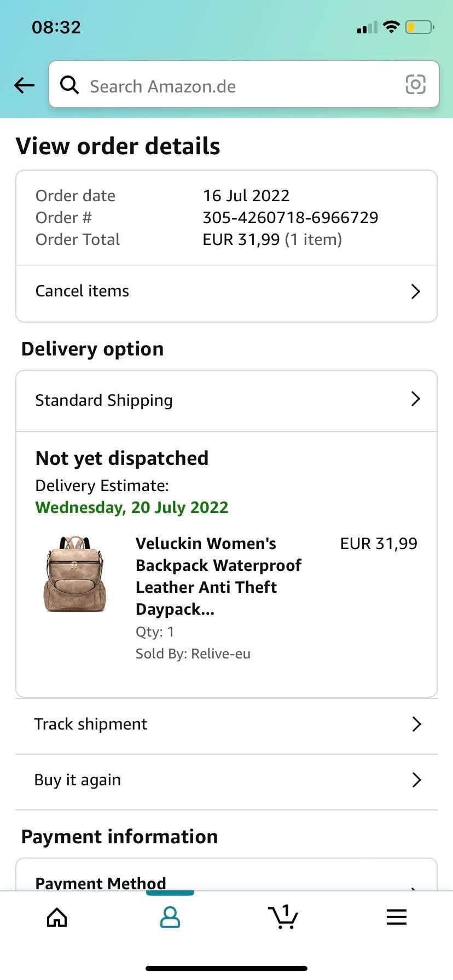Open the account profile icon
453x980 pixels.
[170, 917]
